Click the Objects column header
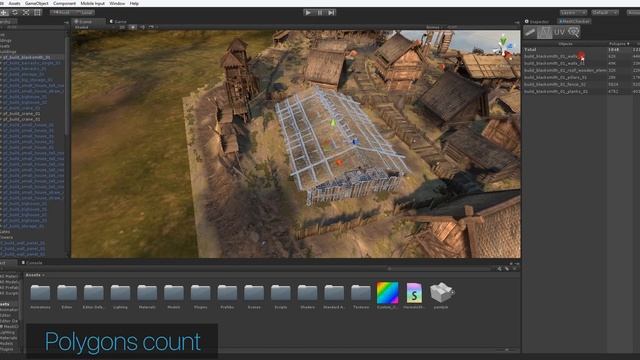The image size is (640, 360). pyautogui.click(x=565, y=44)
